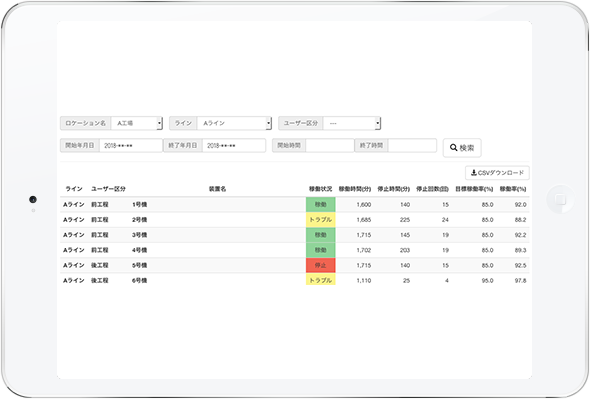Screen dimensions: 590x399
Task: Click operating time value 1,110
Action: [364, 280]
